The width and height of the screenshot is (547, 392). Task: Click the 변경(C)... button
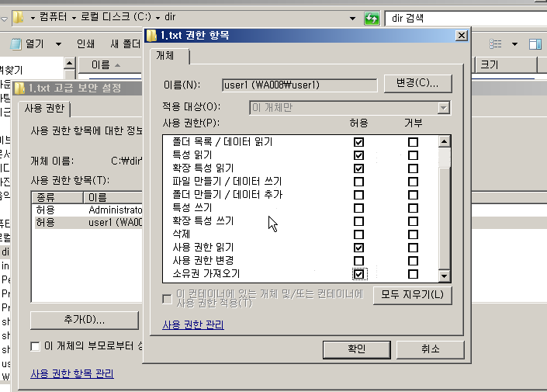417,83
